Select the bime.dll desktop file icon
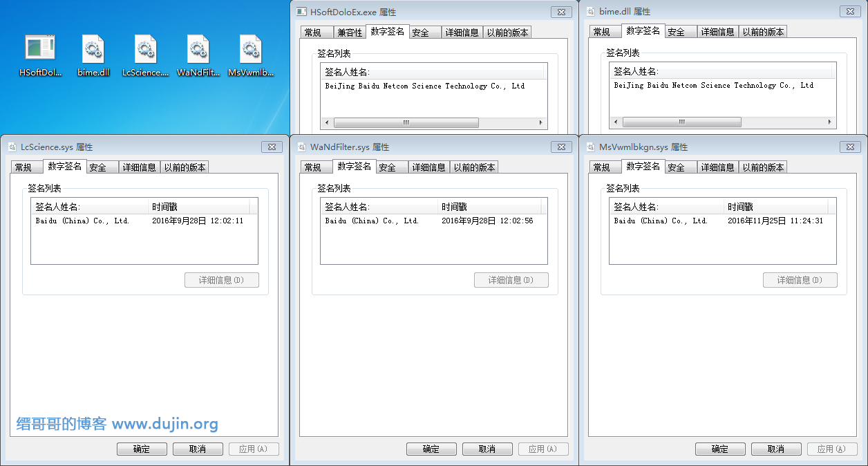The width and height of the screenshot is (868, 466). pos(93,54)
